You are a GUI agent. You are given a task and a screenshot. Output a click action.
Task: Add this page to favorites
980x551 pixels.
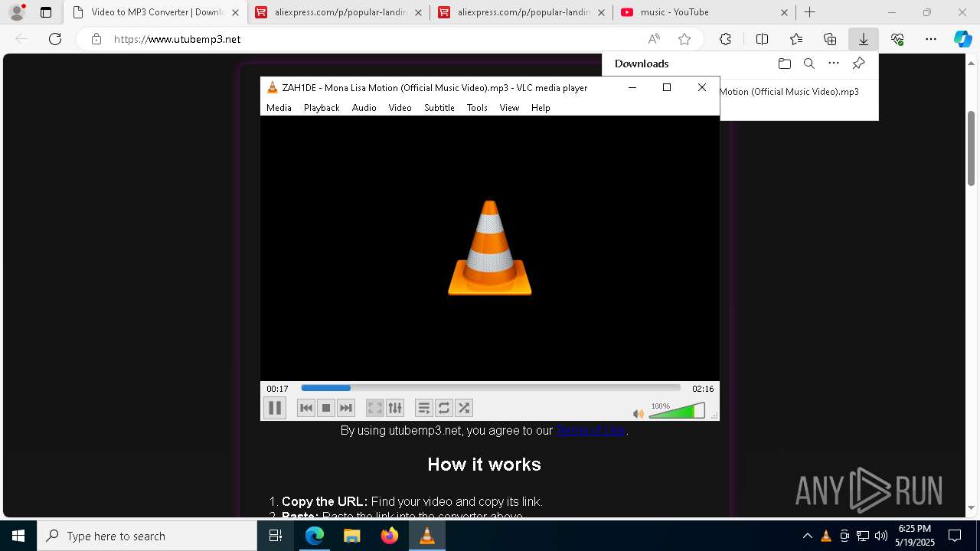684,39
